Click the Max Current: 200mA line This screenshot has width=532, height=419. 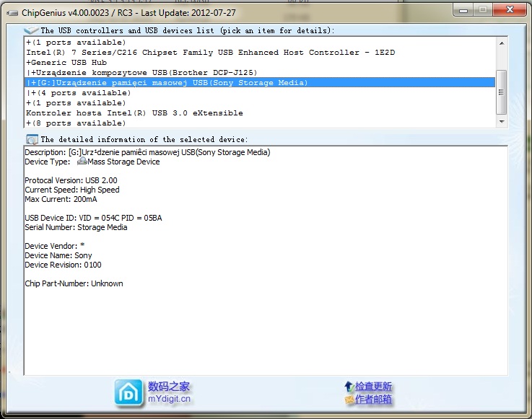pyautogui.click(x=61, y=199)
